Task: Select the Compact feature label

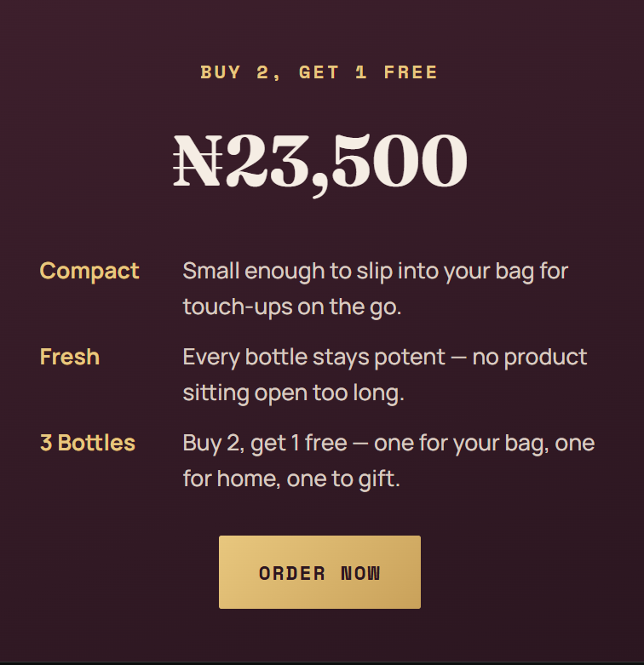Action: pyautogui.click(x=89, y=271)
